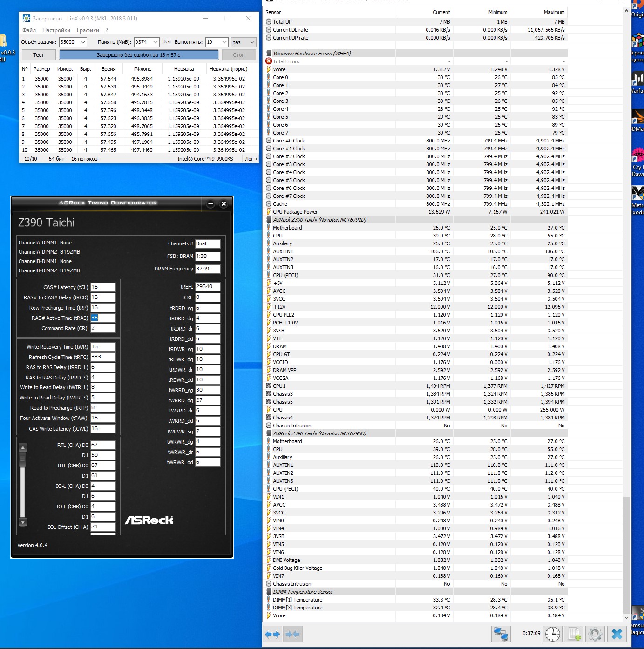Click the LinX completed progress bar

click(x=139, y=55)
